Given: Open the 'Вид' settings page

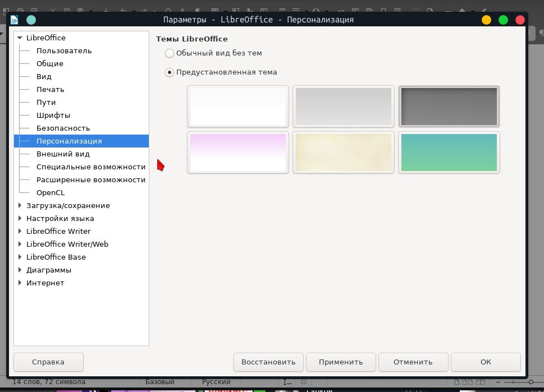Looking at the screenshot, I should pos(44,77).
